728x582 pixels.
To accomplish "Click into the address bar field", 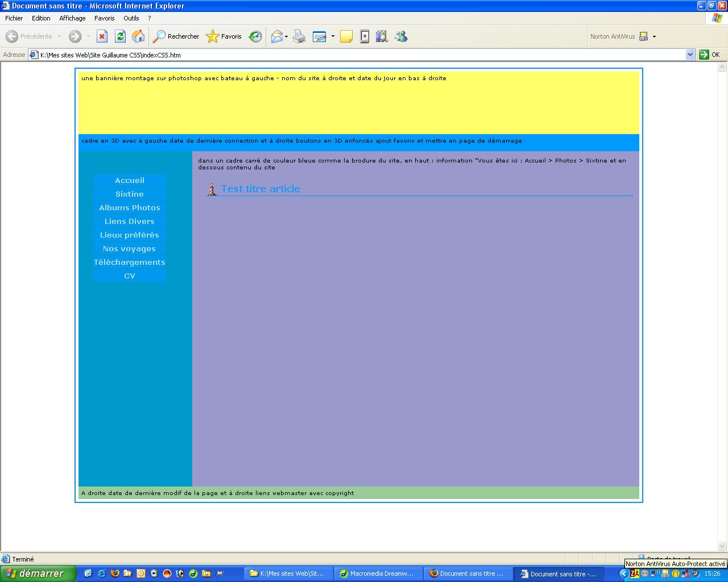I will coord(358,55).
